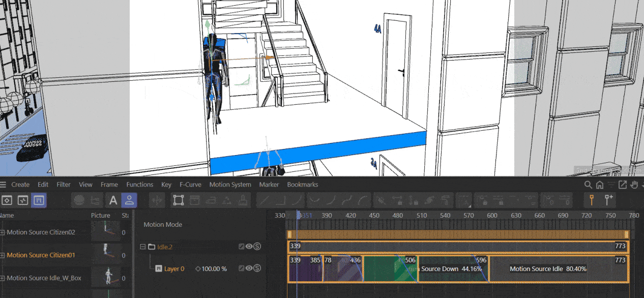Add a marker with the marker-plus icon

coord(609,200)
